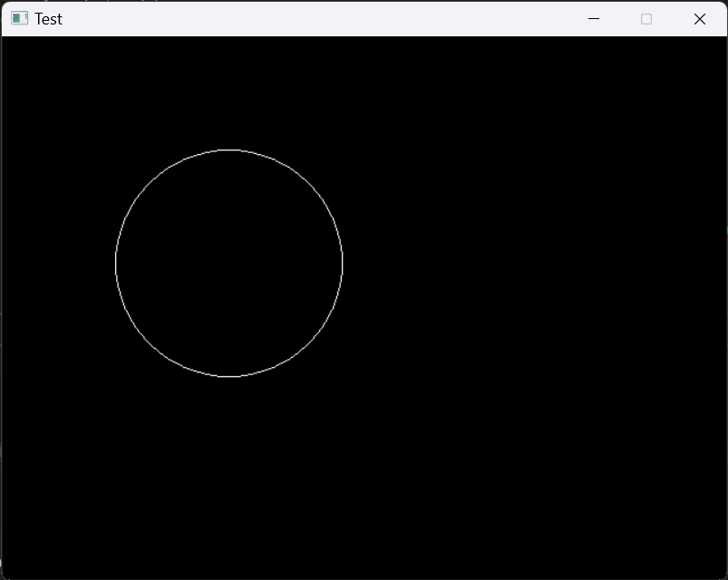This screenshot has height=580, width=728.
Task: Click the canvas area below the circle
Action: point(229,471)
